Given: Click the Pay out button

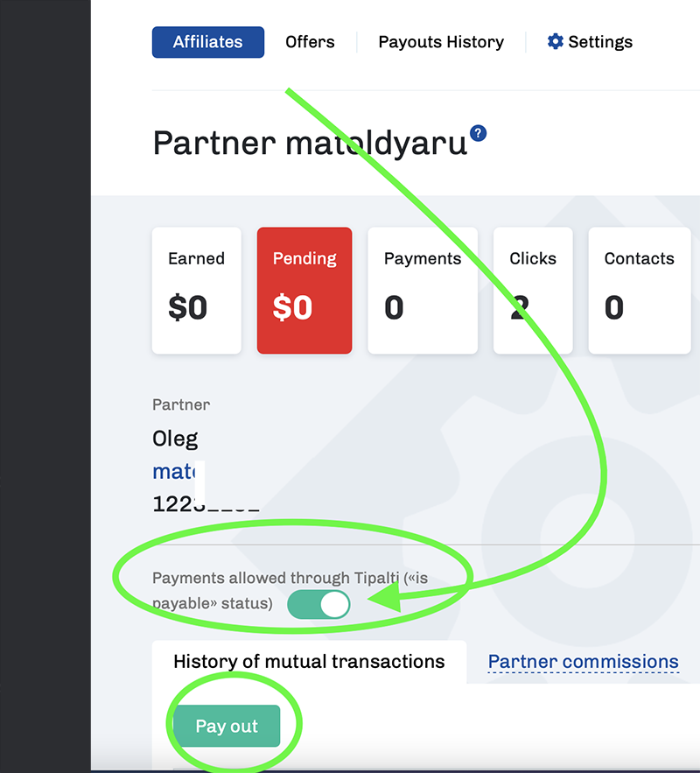Looking at the screenshot, I should pyautogui.click(x=227, y=726).
